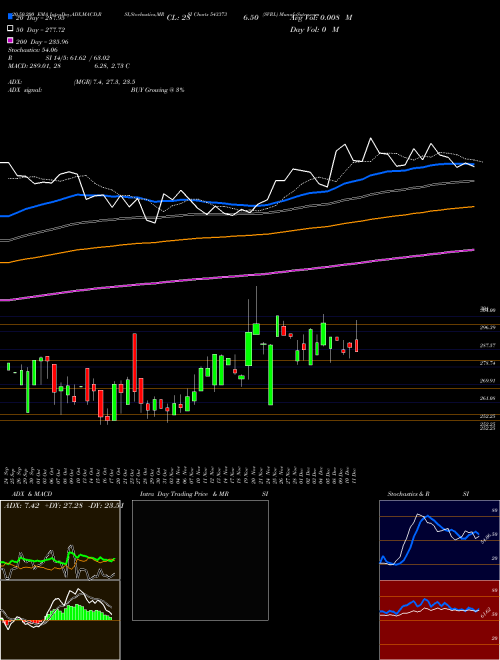Click the 'ADX & MACD' panel heading
The height and width of the screenshot is (660, 500).
pyautogui.click(x=32, y=494)
